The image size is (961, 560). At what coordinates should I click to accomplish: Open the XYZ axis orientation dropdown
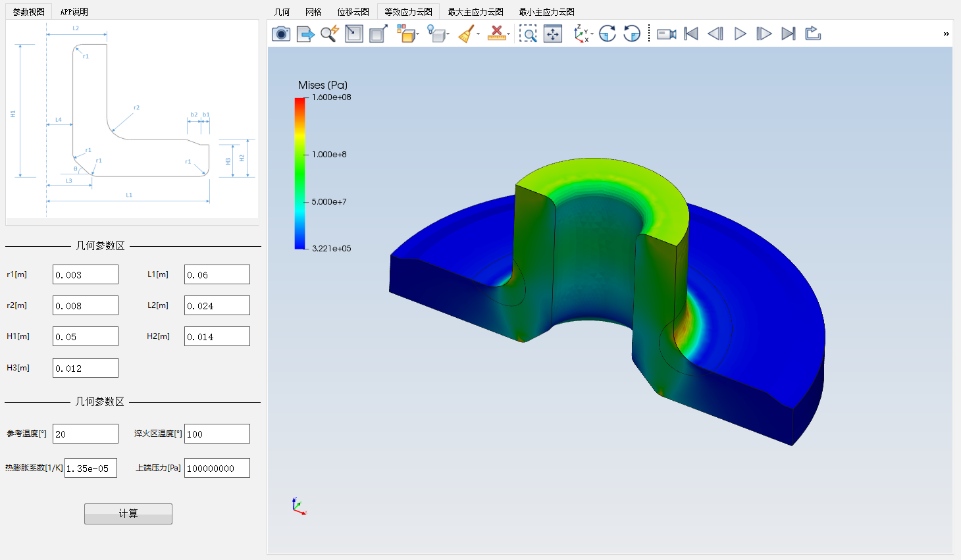[592, 34]
